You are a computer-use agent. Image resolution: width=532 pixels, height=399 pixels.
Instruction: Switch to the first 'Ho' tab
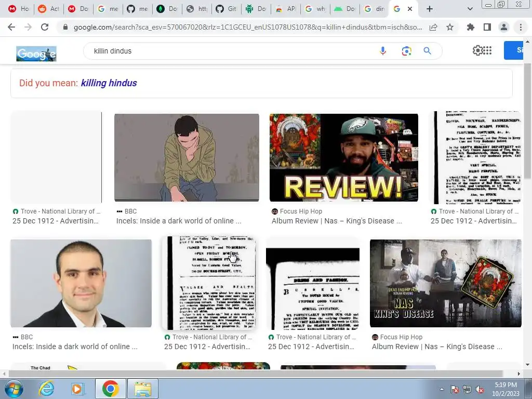pyautogui.click(x=19, y=9)
